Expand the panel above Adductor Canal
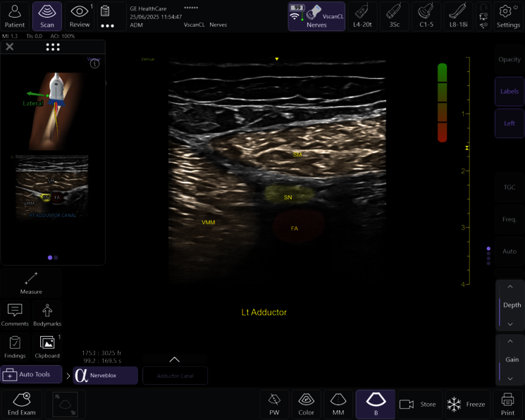525x420 pixels. tap(175, 359)
